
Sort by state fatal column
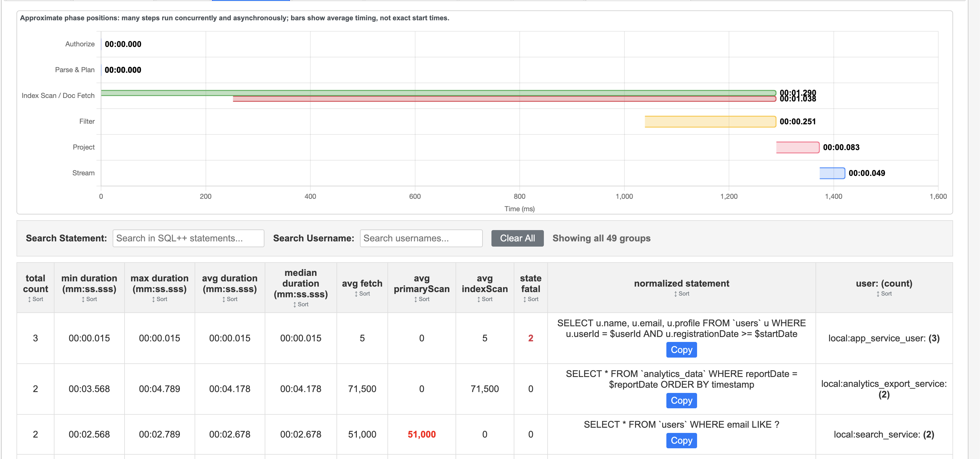point(530,299)
